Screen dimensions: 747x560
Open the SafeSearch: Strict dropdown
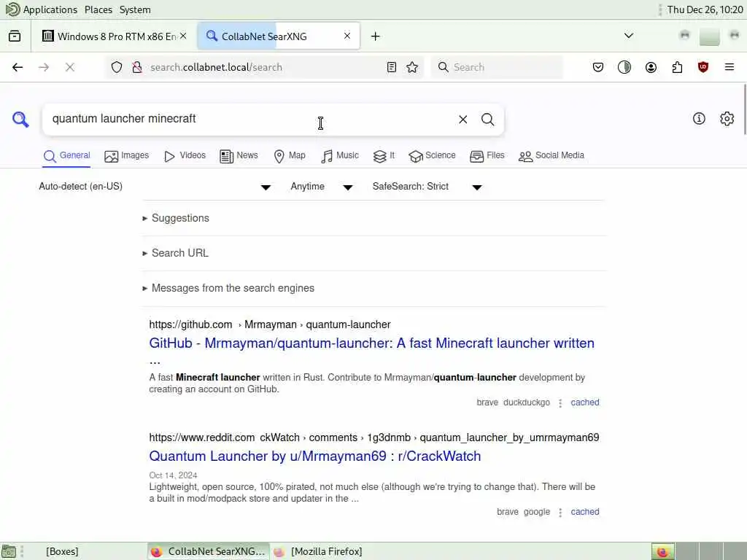[427, 187]
